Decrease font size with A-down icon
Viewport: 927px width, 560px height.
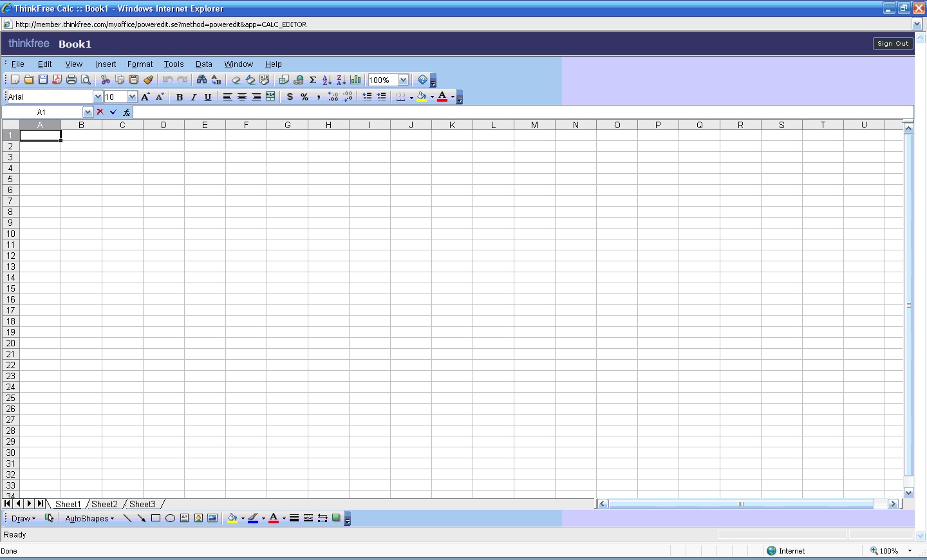(160, 97)
